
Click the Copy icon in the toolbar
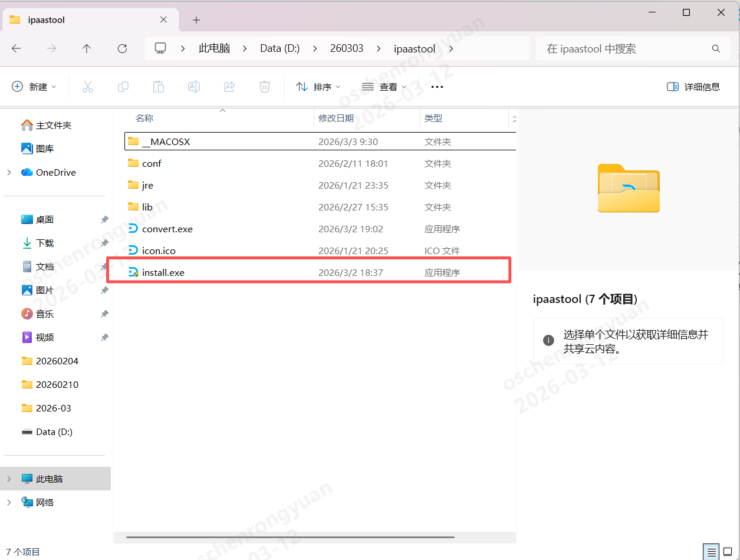(123, 86)
